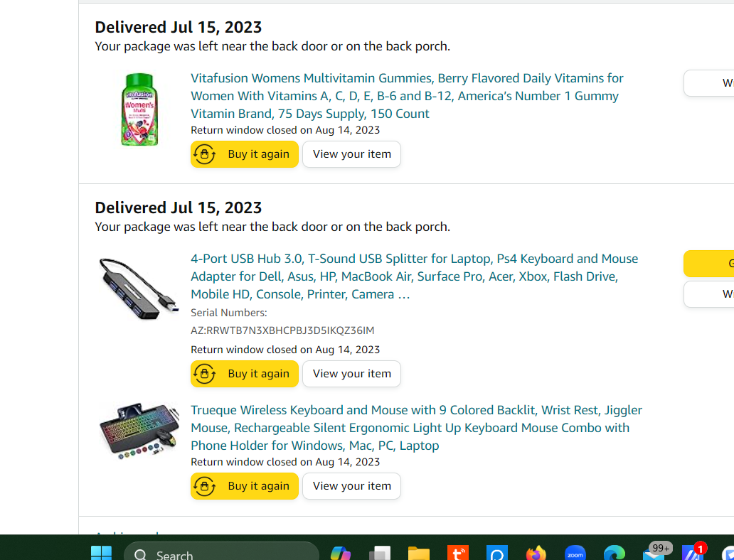Open the 4-Port USB Hub 3.0 product link

pos(414,276)
